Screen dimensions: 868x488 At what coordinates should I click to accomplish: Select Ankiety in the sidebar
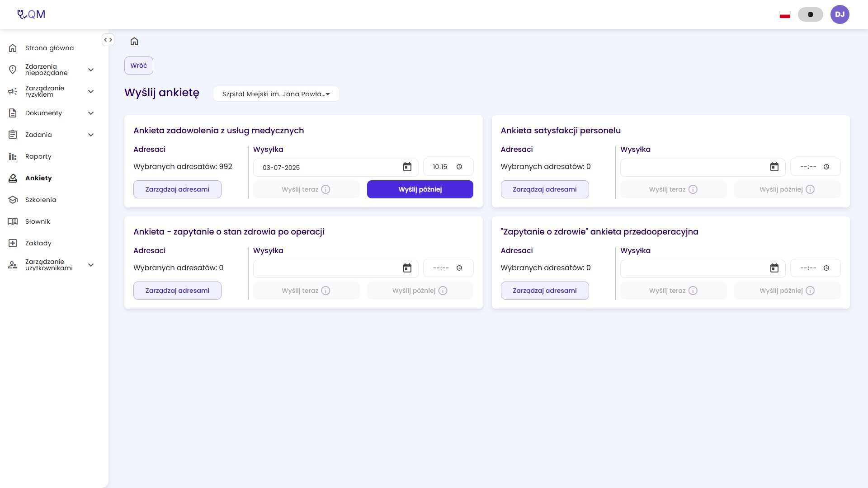pos(38,178)
